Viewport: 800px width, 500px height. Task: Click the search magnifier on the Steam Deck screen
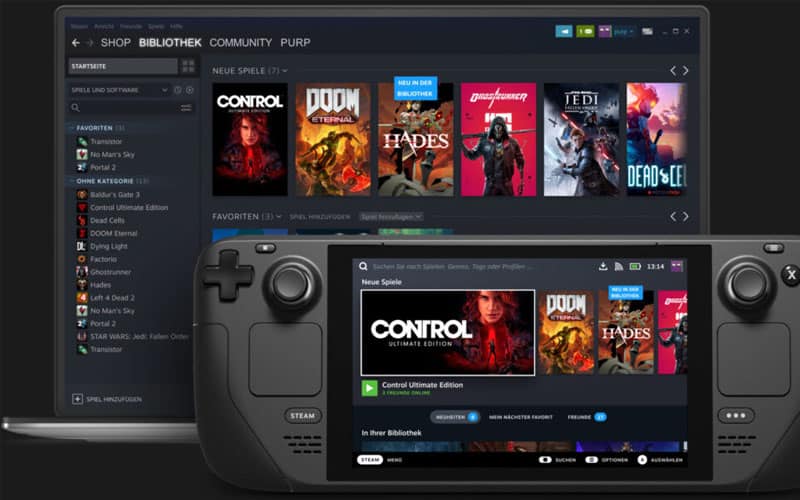pos(363,266)
